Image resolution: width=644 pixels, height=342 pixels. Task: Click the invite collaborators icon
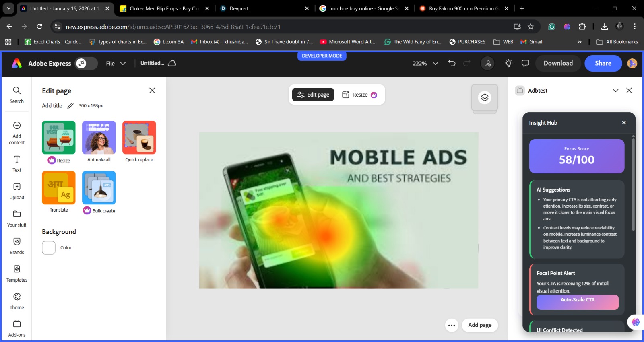tap(488, 63)
